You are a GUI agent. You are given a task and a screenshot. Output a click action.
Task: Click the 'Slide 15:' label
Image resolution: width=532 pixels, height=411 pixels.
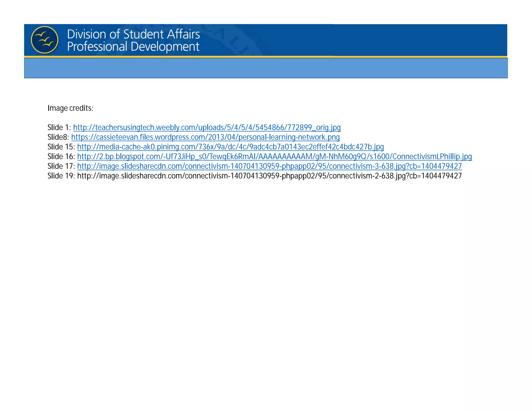tap(61, 147)
